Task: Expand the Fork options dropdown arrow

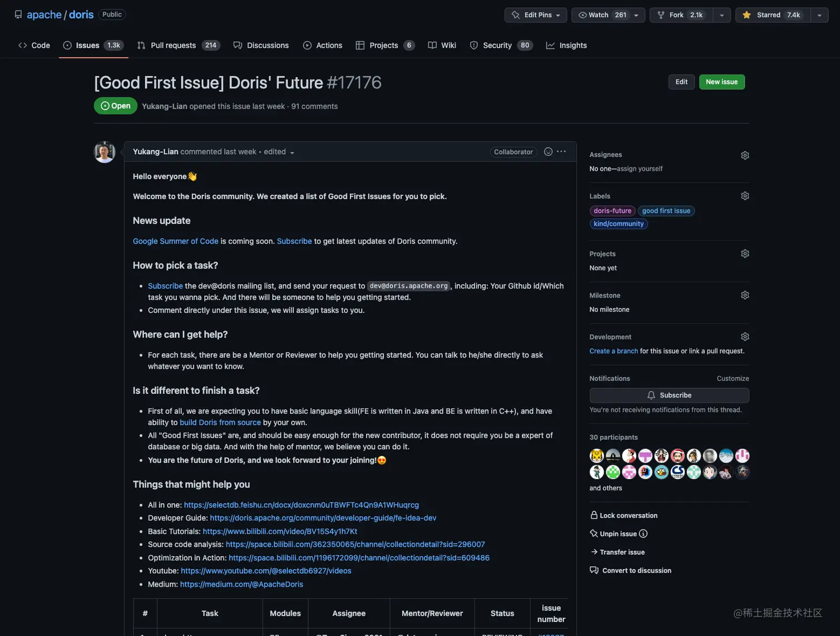Action: 722,15
